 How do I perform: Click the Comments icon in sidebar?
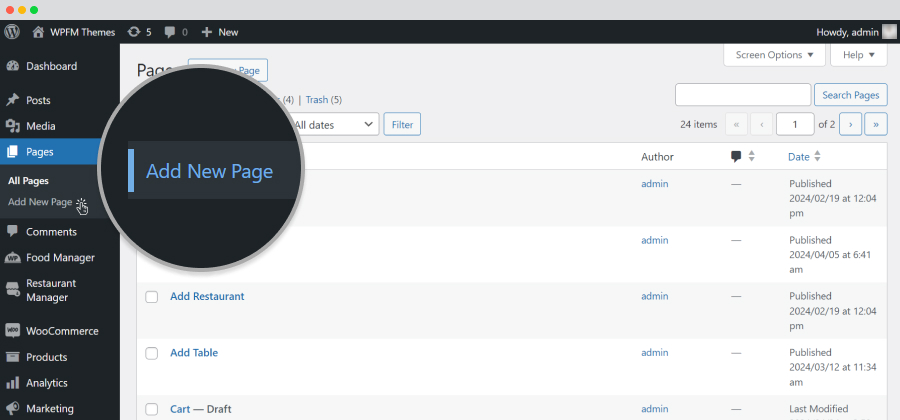pyautogui.click(x=13, y=232)
